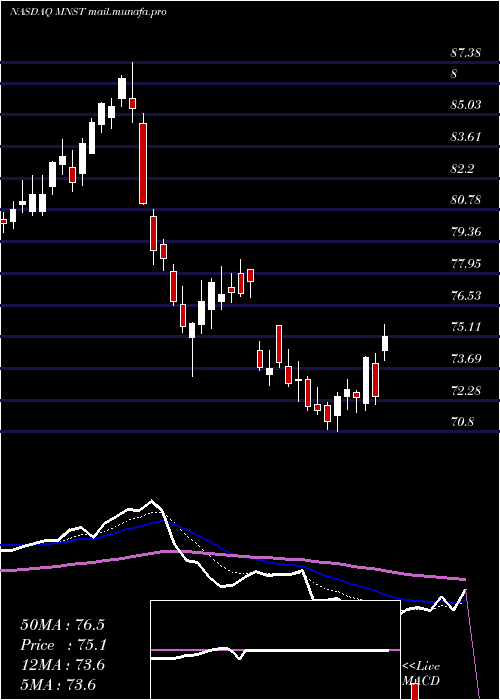Click the 73.69 price axis label
The height and width of the screenshot is (700, 500).
(466, 358)
